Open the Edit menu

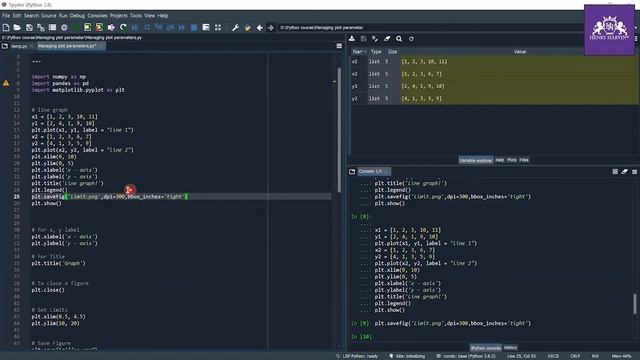17,16
